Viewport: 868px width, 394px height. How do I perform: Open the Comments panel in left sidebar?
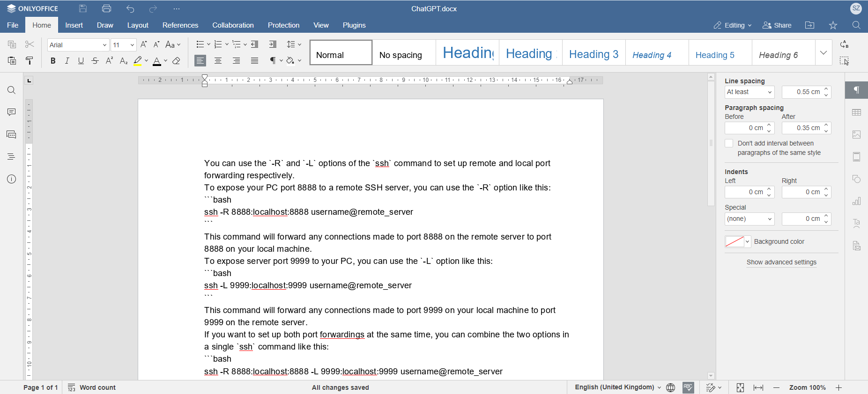pyautogui.click(x=12, y=112)
